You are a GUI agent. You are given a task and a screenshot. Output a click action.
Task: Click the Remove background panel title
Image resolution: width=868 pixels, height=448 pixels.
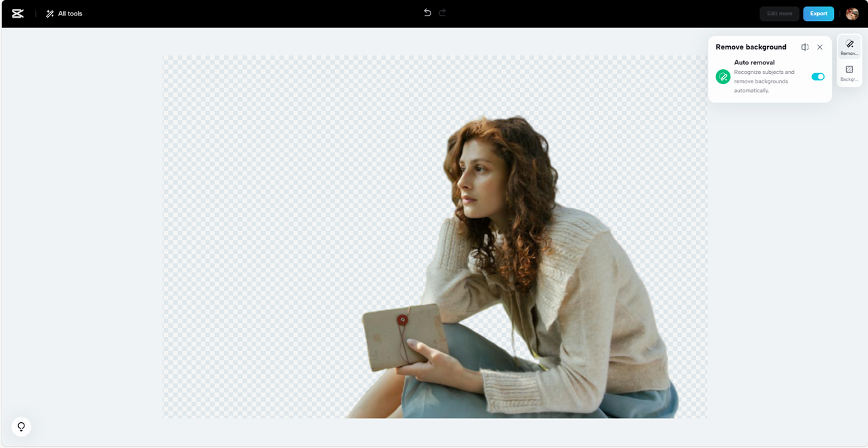pos(751,47)
